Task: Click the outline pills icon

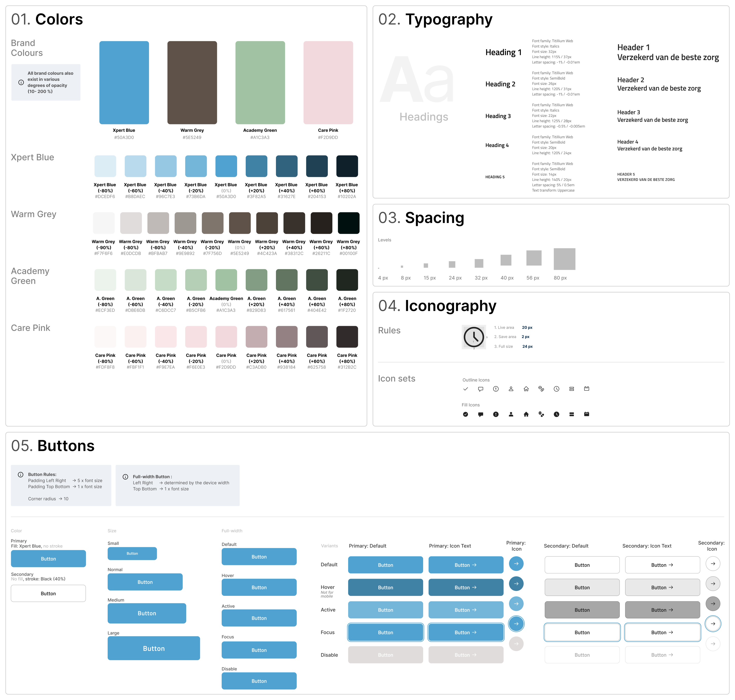Action: (541, 389)
